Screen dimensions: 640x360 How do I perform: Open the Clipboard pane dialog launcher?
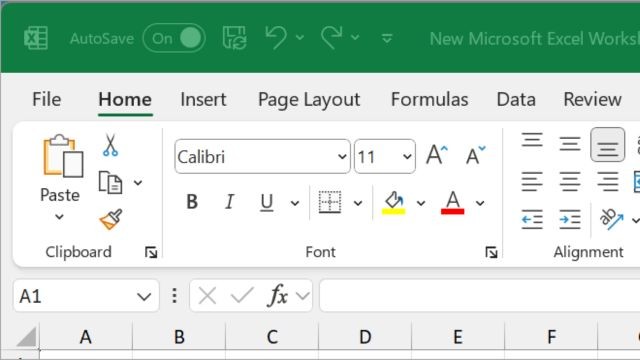point(151,253)
